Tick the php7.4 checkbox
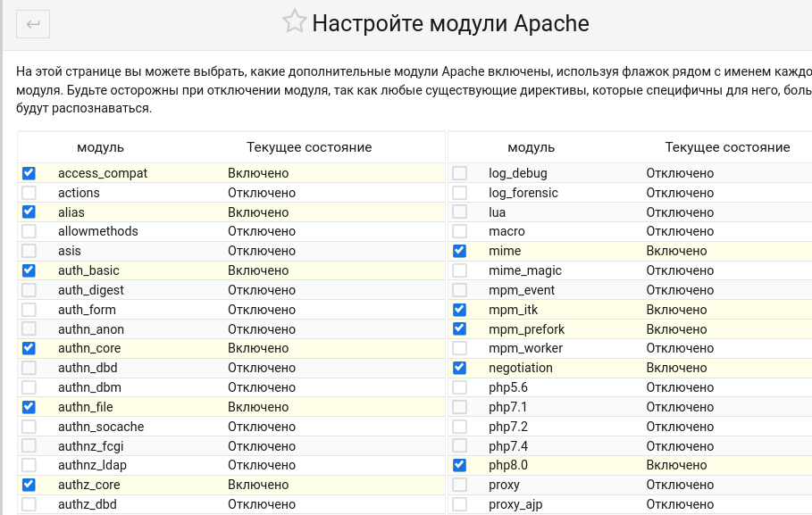Screen dimensions: 812x515 pyautogui.click(x=460, y=445)
